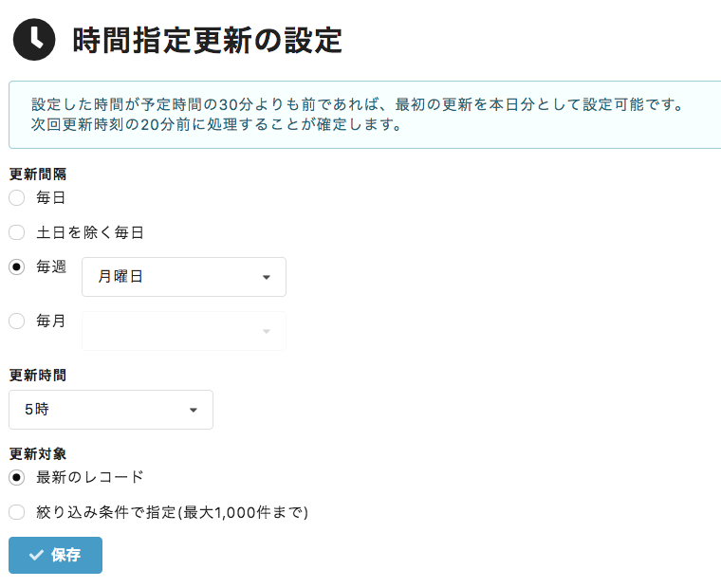Open the disabled 毎月 day dropdown

[x=184, y=331]
